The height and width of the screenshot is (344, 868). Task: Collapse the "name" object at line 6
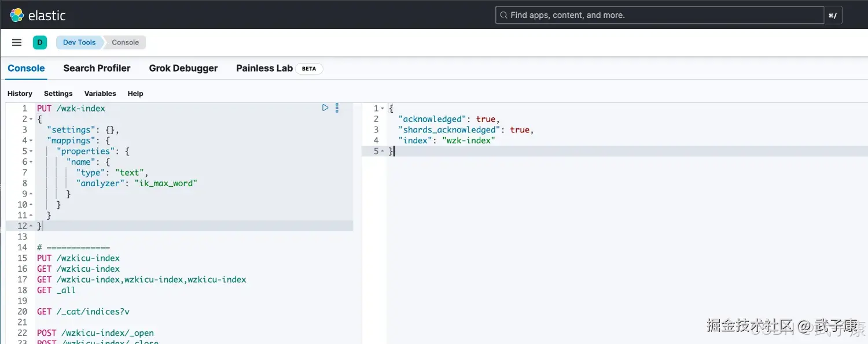click(31, 162)
